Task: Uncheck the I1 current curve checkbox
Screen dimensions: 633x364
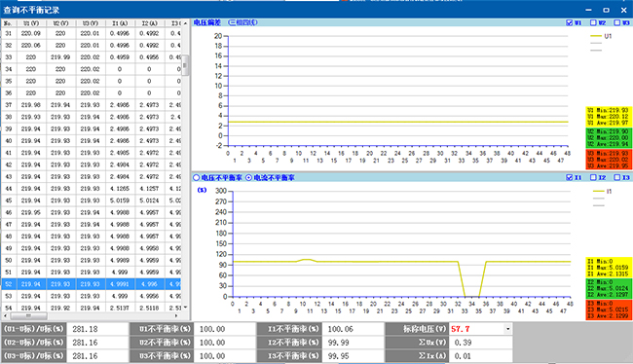Action: (x=570, y=177)
